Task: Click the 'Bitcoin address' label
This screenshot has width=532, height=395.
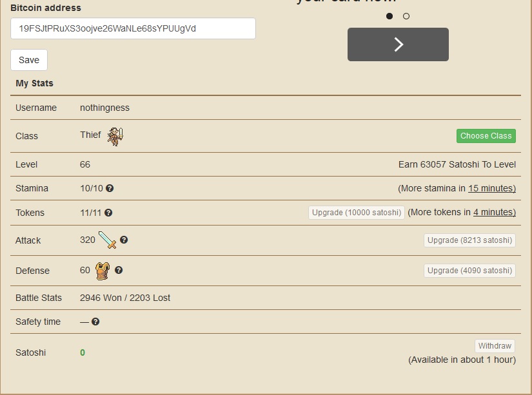Action: click(x=46, y=8)
